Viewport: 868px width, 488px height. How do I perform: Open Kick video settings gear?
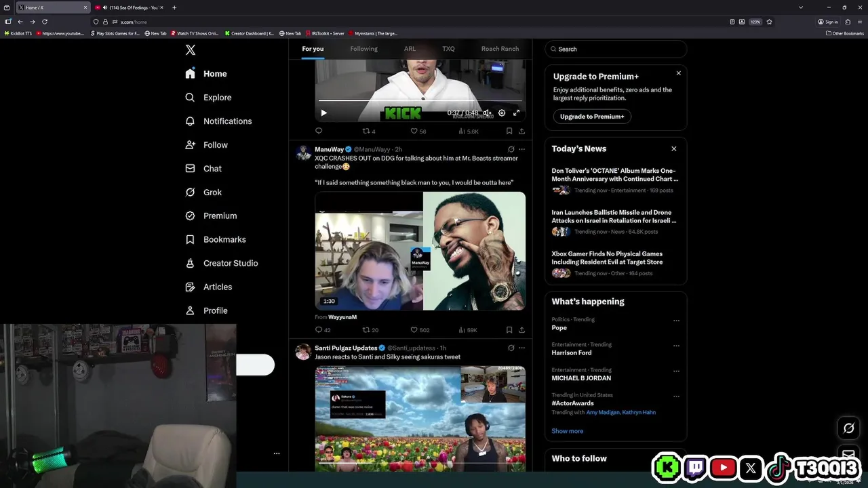click(502, 113)
